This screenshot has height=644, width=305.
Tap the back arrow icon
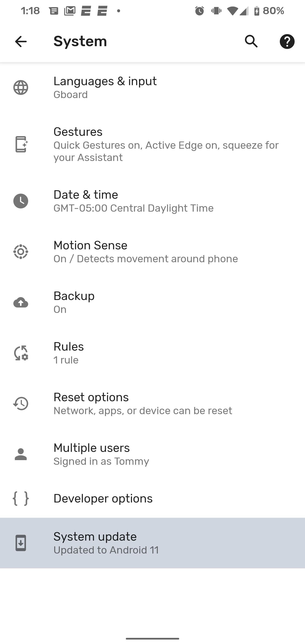21,41
